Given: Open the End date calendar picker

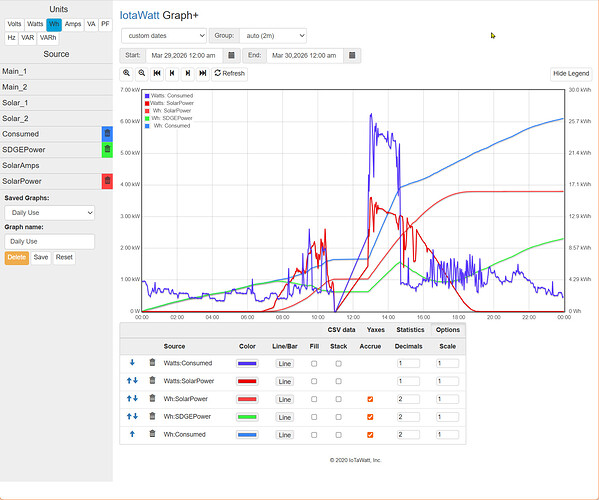Looking at the screenshot, I should click(x=352, y=55).
